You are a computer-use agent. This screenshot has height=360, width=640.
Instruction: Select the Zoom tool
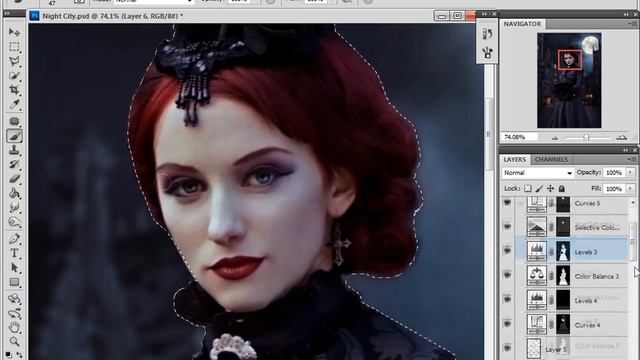14,342
